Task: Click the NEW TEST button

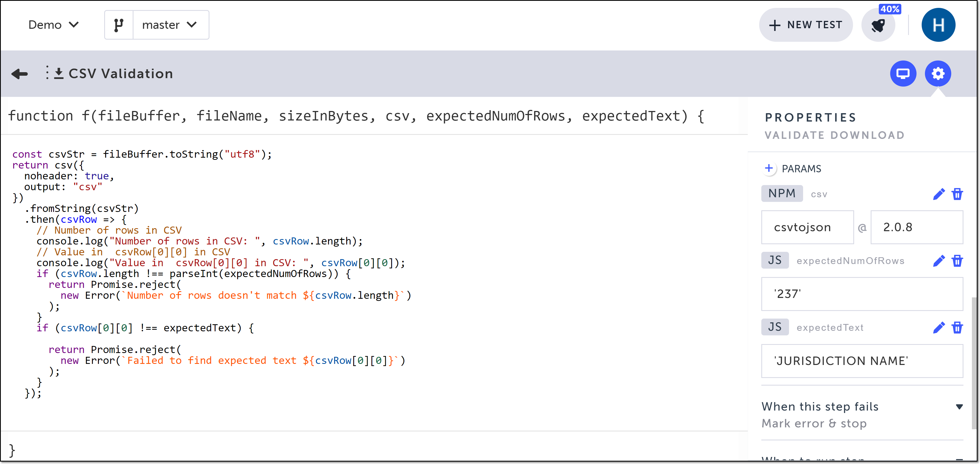Action: [x=806, y=25]
